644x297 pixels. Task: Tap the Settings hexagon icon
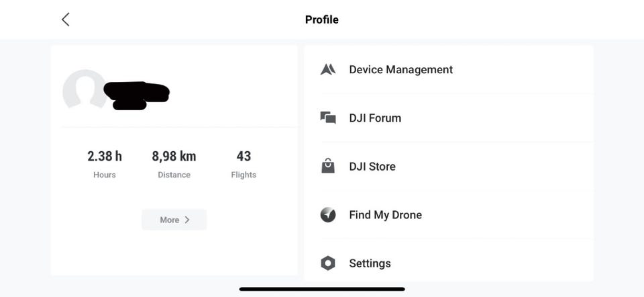click(328, 263)
